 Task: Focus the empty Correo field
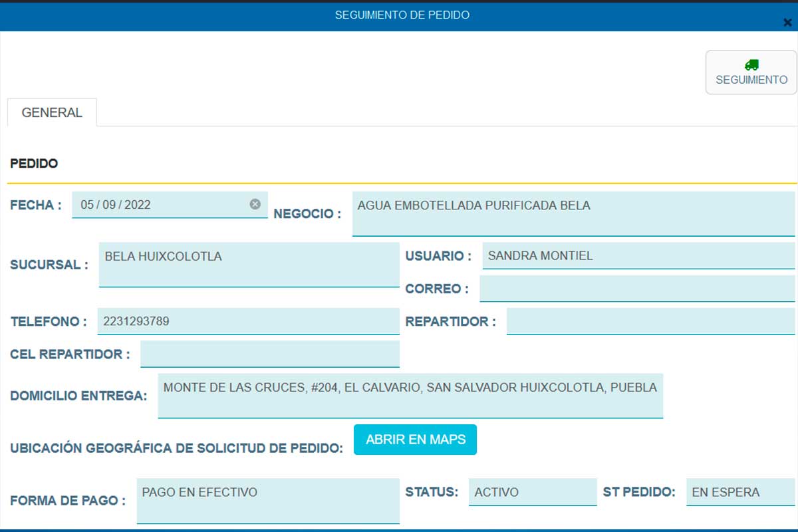[637, 289]
